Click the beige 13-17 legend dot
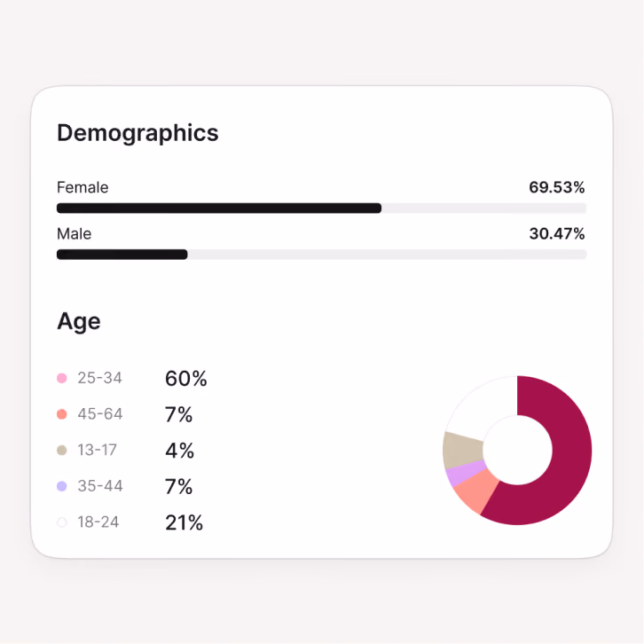 61,450
